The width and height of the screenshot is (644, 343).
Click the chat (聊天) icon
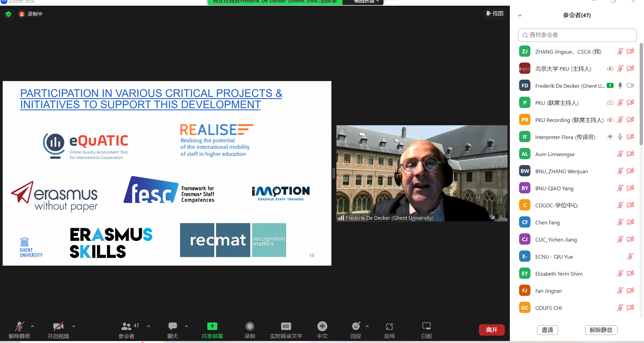coord(173,326)
